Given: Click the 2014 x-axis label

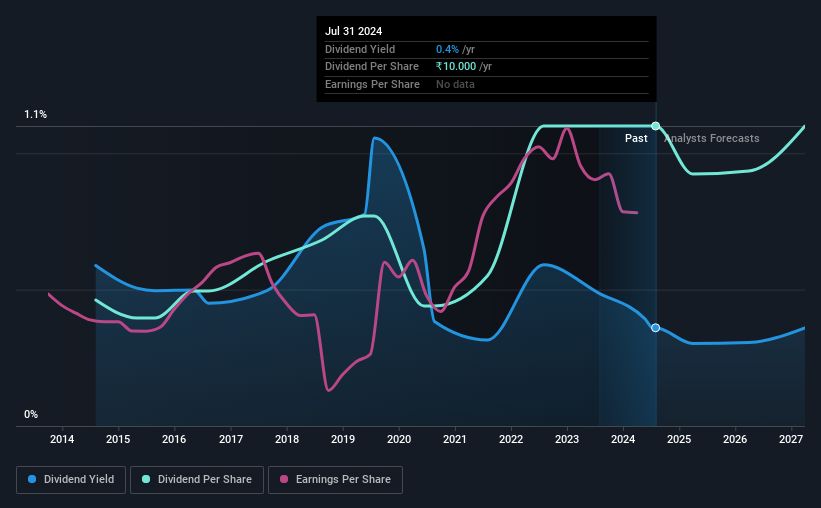Looking at the screenshot, I should click(62, 439).
